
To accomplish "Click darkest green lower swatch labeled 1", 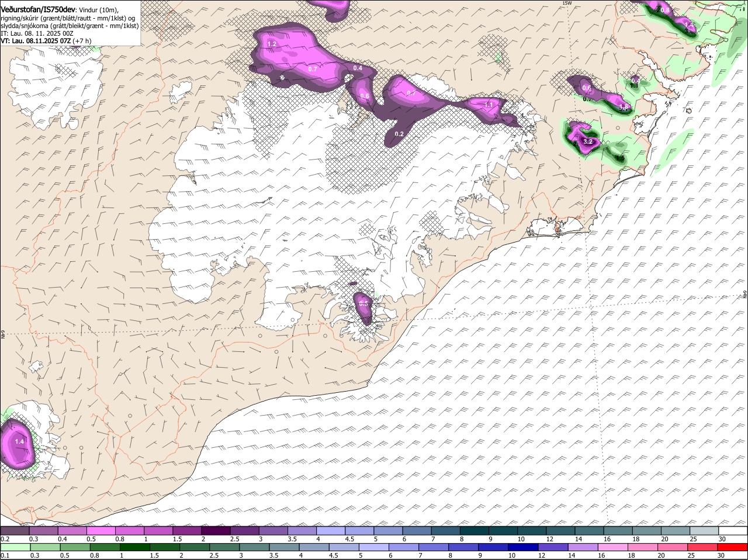I will [134, 548].
